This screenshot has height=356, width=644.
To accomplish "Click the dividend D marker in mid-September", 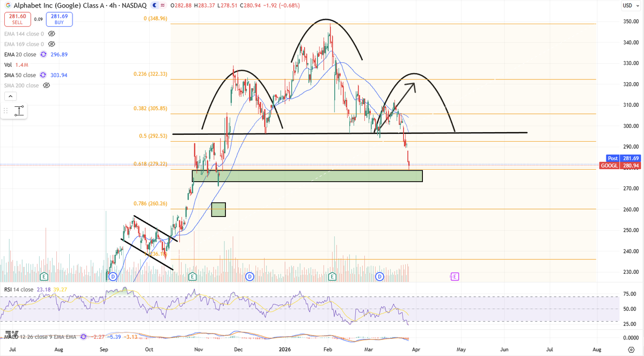I will pos(113,277).
